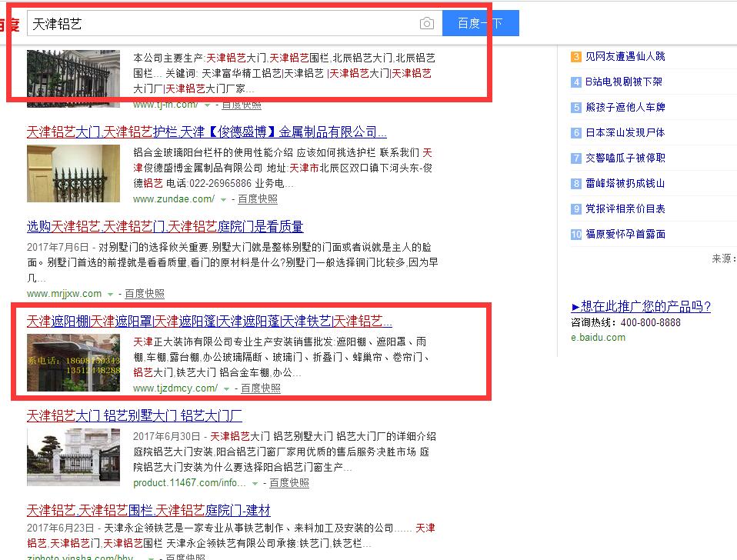Click the villa gate thumbnail image
Screen dimensions: 737x560
tap(73, 457)
